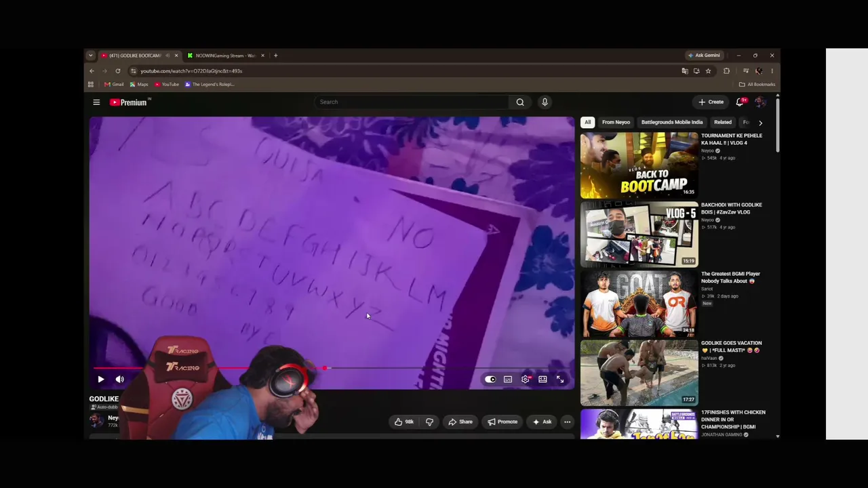Reload the current page
The height and width of the screenshot is (488, 868).
pyautogui.click(x=118, y=70)
